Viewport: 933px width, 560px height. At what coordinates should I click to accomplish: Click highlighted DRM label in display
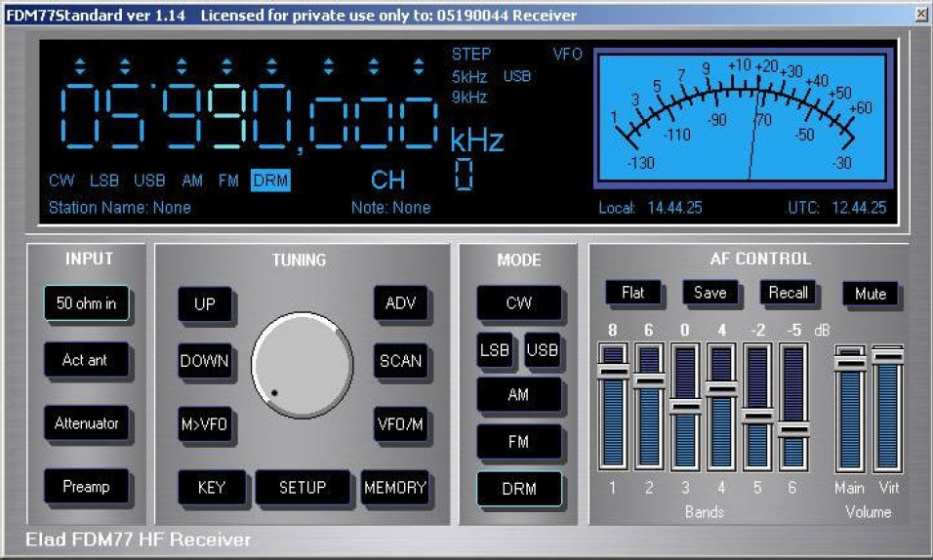[270, 180]
